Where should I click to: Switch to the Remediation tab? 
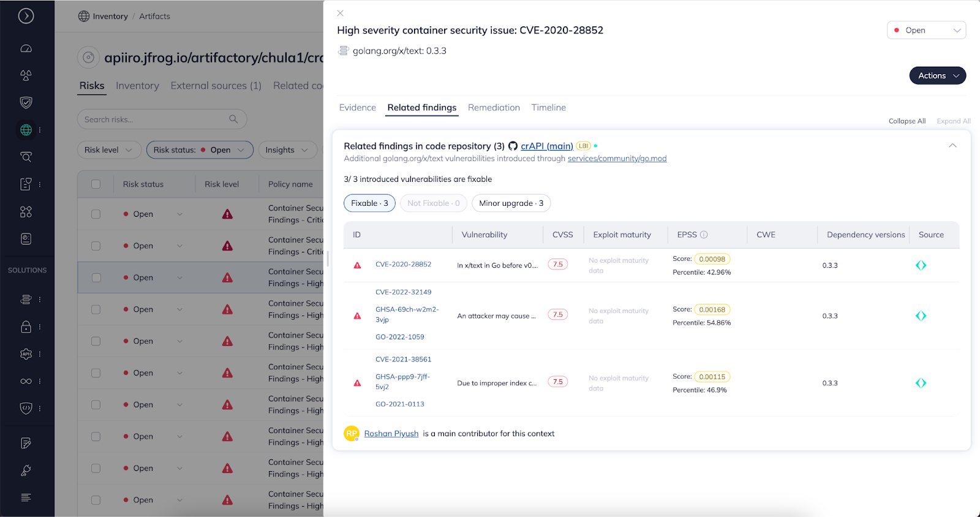click(494, 108)
